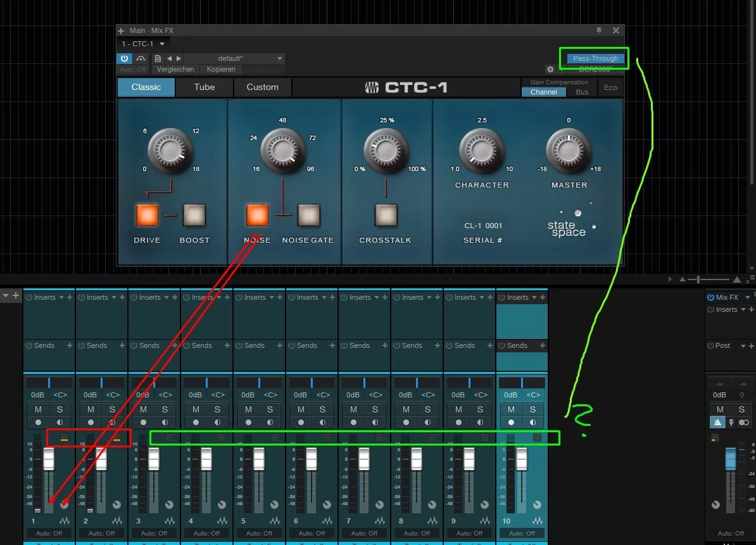Select next preset arrow
Image resolution: width=756 pixels, height=545 pixels.
click(x=179, y=58)
